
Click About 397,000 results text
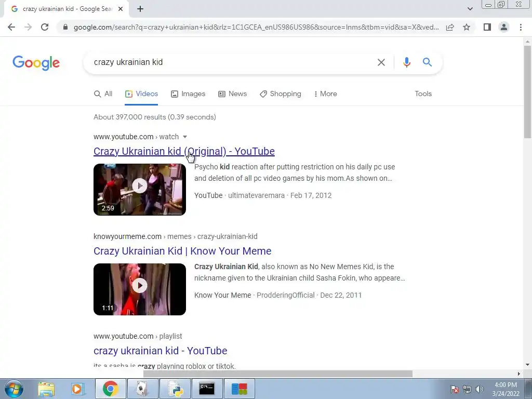coord(155,117)
